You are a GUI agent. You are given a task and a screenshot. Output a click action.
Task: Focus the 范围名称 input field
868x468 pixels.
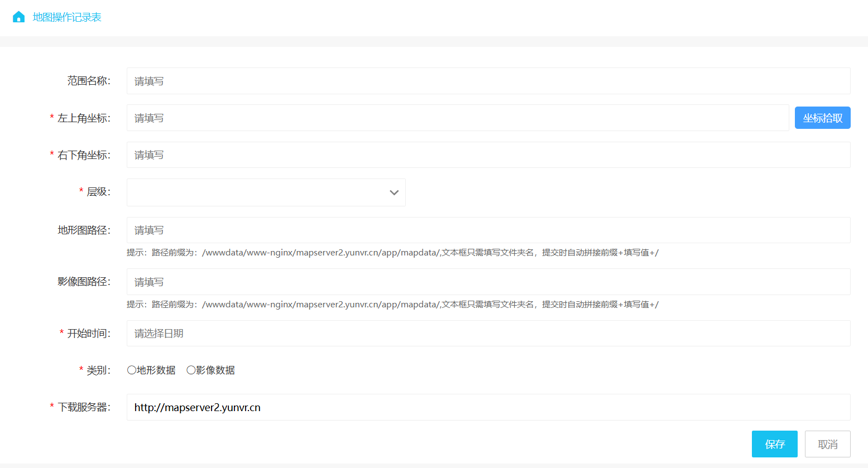[488, 81]
